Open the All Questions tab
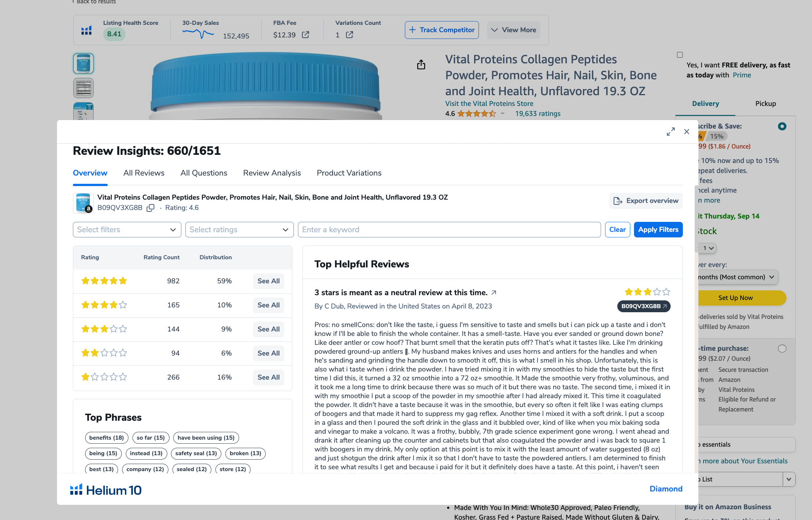 (204, 173)
